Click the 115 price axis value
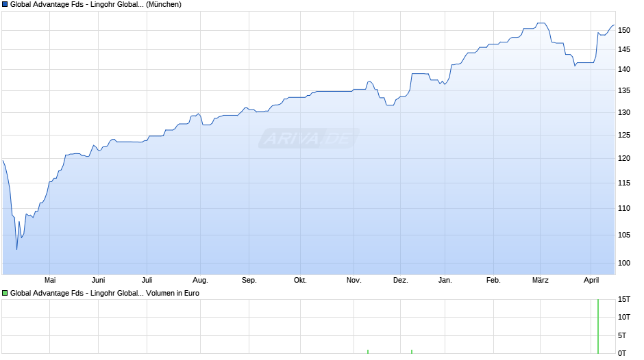This screenshot has height=360, width=644. click(624, 183)
